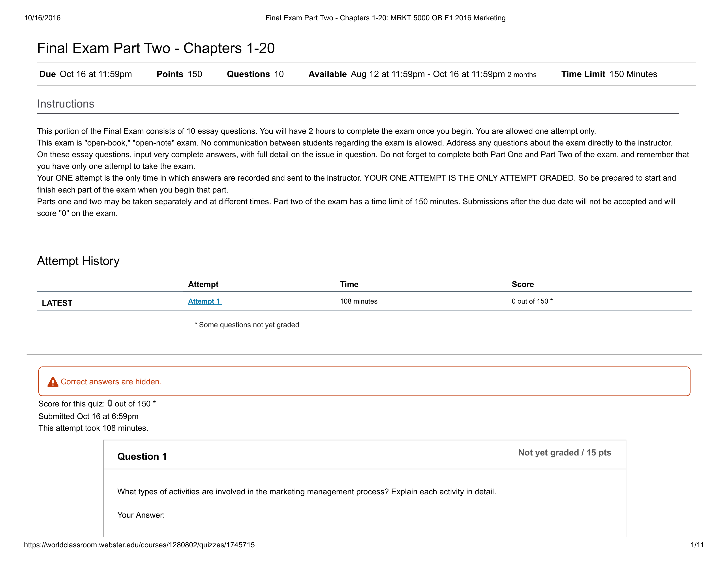Click the '0 out of 150 *' score cell
This screenshot has height=563, width=728.
[532, 301]
